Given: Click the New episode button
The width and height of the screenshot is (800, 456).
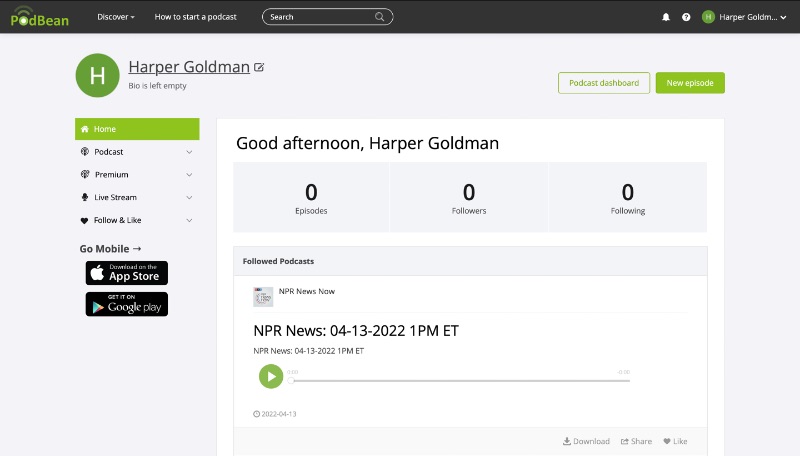Looking at the screenshot, I should pyautogui.click(x=690, y=83).
